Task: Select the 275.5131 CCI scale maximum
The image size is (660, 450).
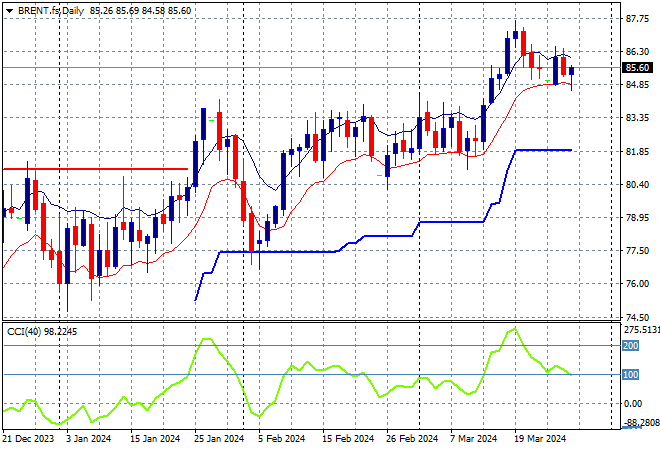Action: pyautogui.click(x=641, y=329)
